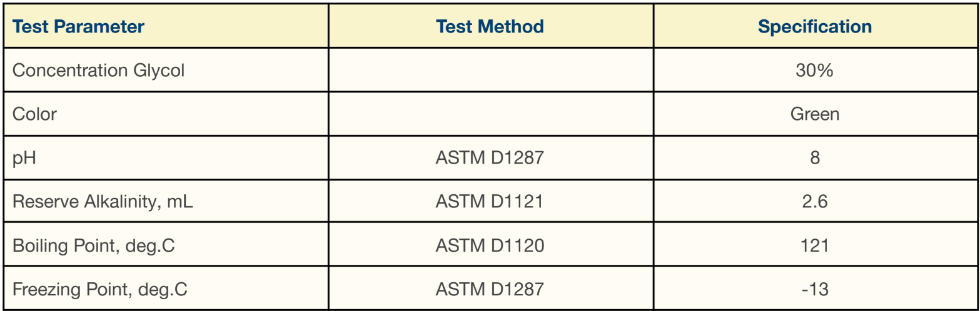The image size is (980, 311).
Task: Select the Test Method column header
Action: click(x=490, y=26)
